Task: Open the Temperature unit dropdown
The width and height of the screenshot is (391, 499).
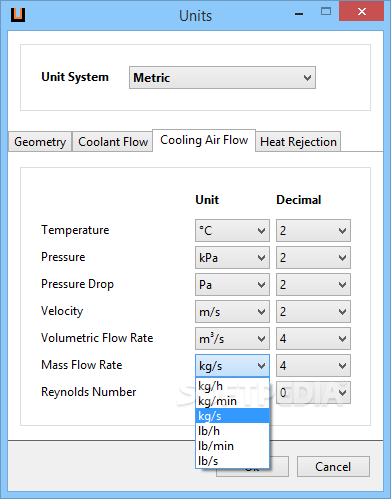Action: [x=232, y=230]
